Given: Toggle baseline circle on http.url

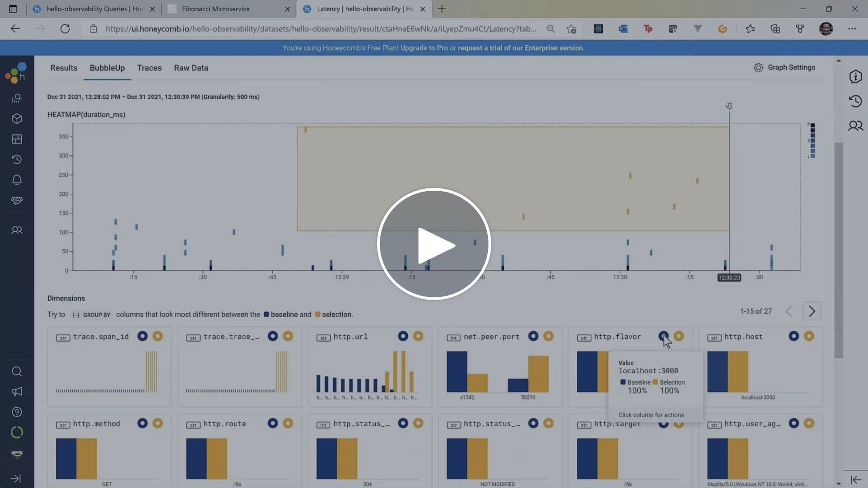Looking at the screenshot, I should point(403,336).
